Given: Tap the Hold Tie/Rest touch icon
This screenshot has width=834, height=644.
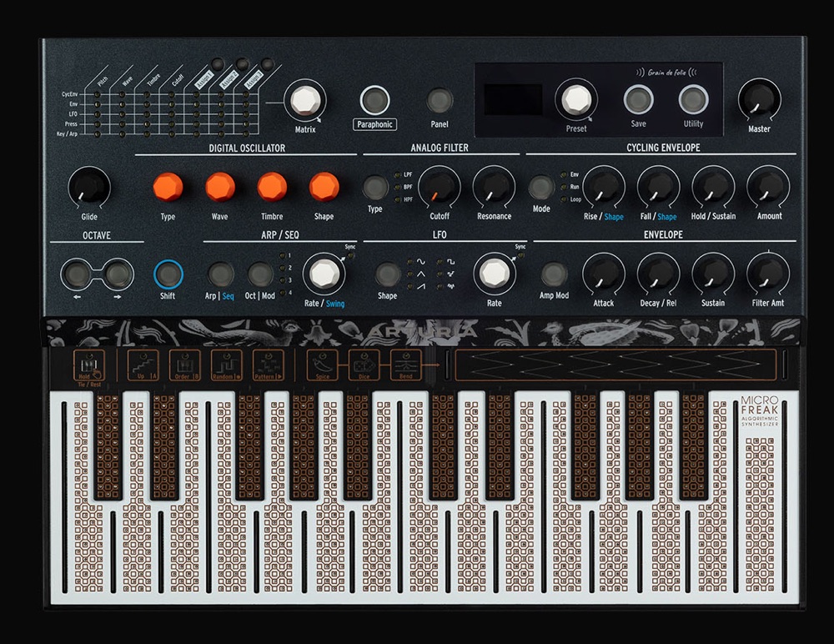Looking at the screenshot, I should pos(89,365).
